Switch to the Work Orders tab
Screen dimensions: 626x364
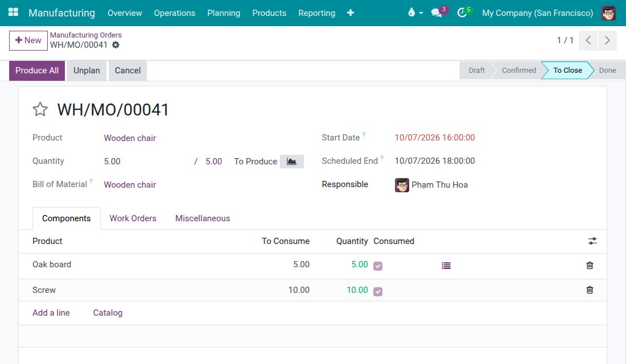click(133, 218)
